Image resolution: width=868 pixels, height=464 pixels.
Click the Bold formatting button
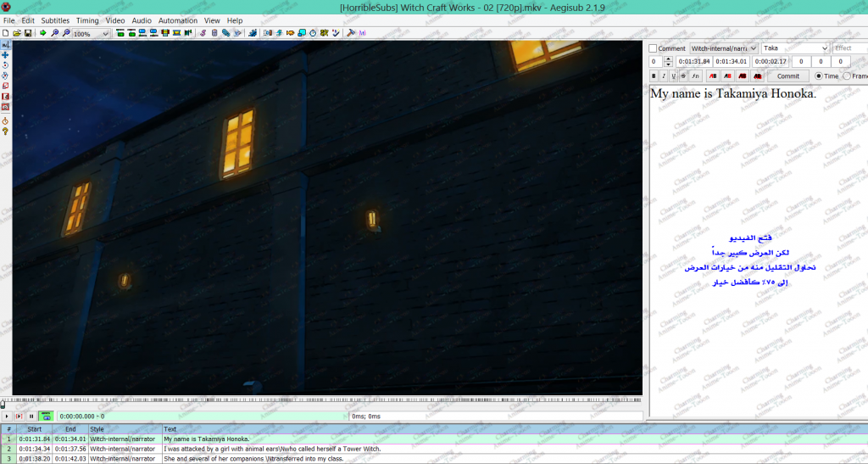[x=655, y=76]
